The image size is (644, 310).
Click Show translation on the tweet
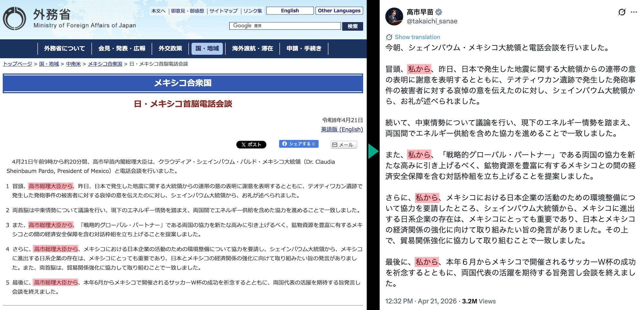point(417,37)
